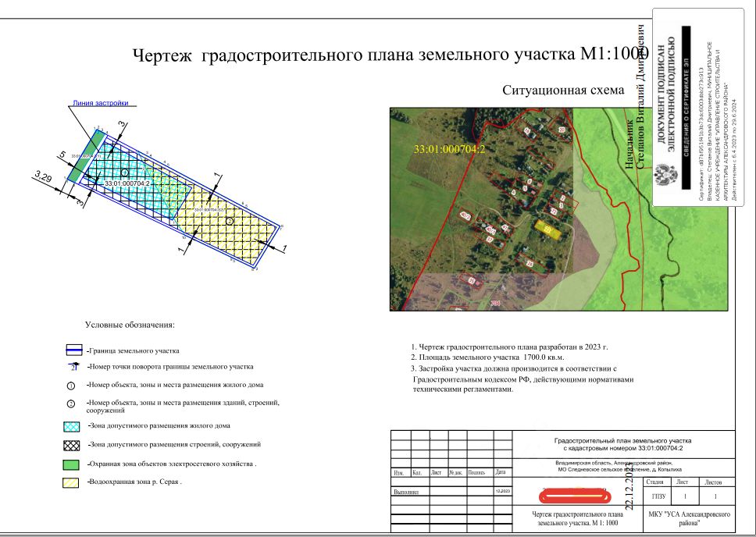This screenshot has width=756, height=537.
Task: Click the yellow cadastral number label on satellite map
Action: 449,149
